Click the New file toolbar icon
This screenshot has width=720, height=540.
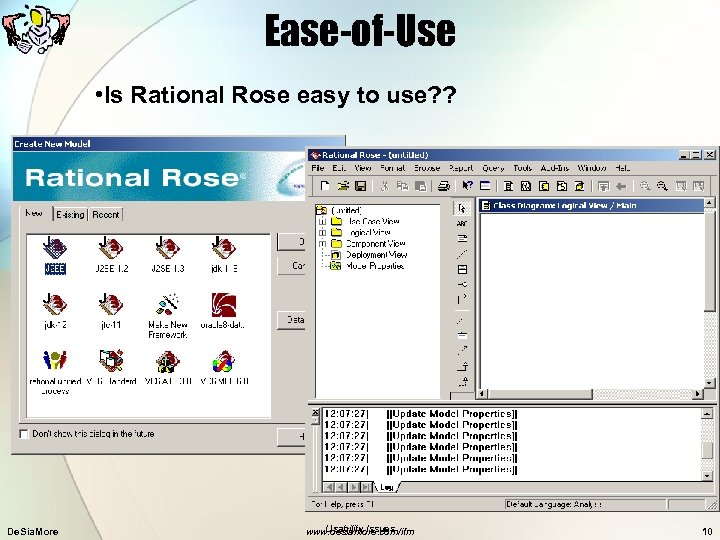click(x=325, y=186)
